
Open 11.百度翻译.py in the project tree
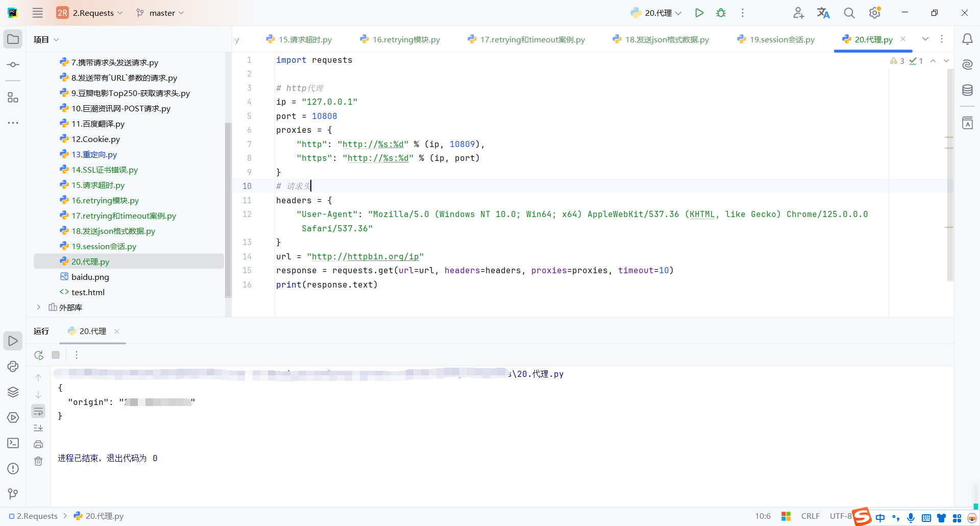tap(98, 124)
